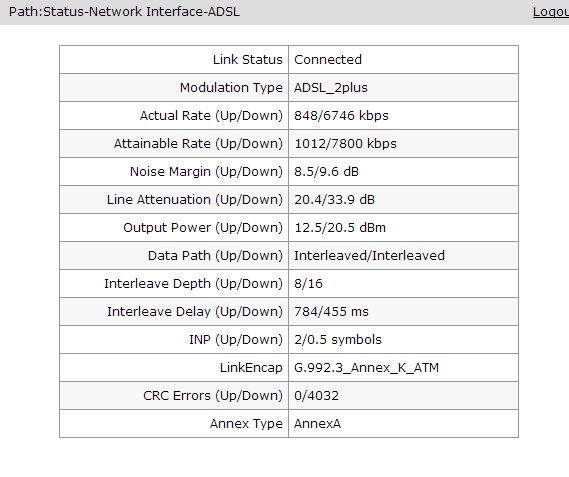
Task: Click the Status-Network Interface-ADSL path text
Action: (x=142, y=12)
